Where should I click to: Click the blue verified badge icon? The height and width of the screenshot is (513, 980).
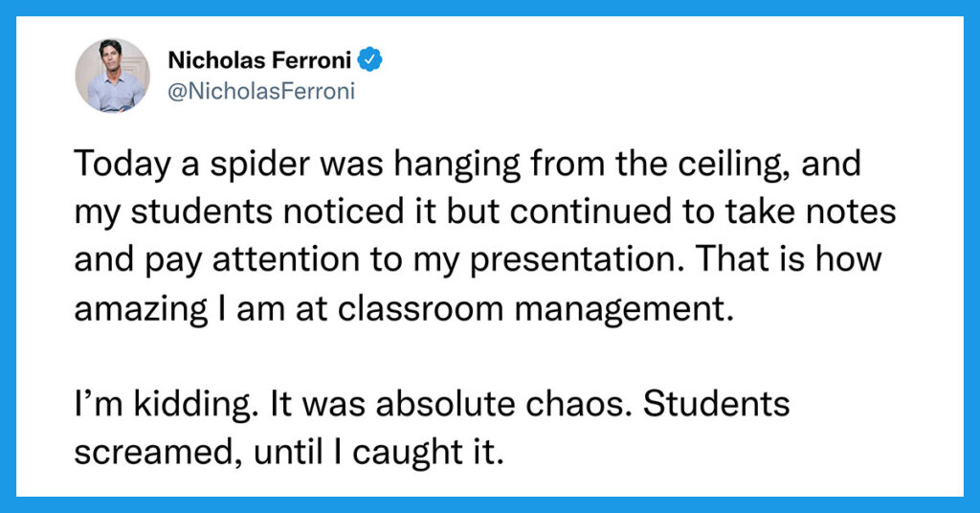tap(370, 59)
